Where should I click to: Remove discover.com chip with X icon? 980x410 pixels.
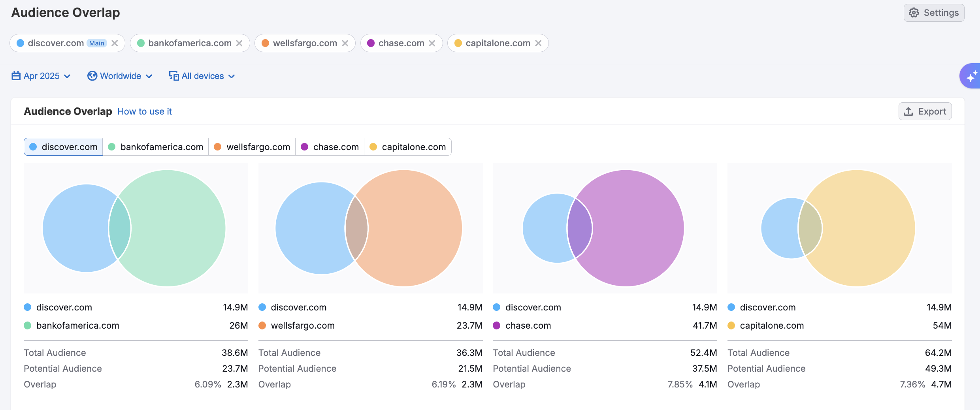point(115,43)
